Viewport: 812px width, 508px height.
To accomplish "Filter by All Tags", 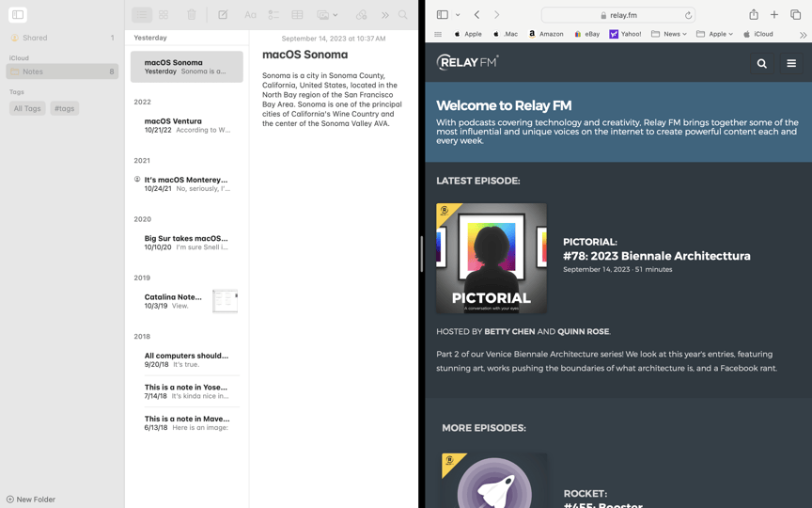I will click(27, 108).
